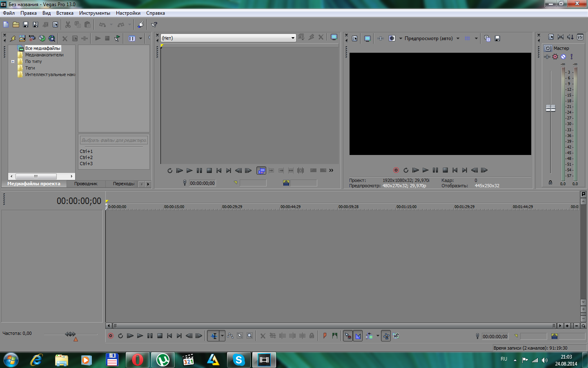Insert a region with the green flags icon
The width and height of the screenshot is (588, 368).
click(x=335, y=336)
